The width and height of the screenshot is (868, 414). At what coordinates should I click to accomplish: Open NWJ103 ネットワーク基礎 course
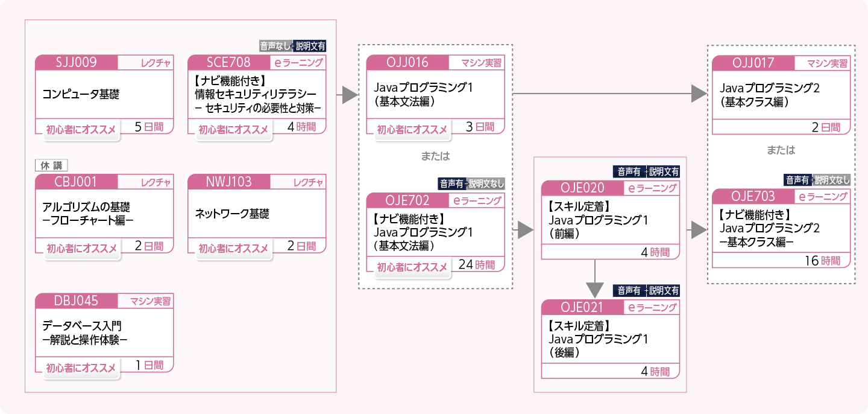(x=257, y=214)
